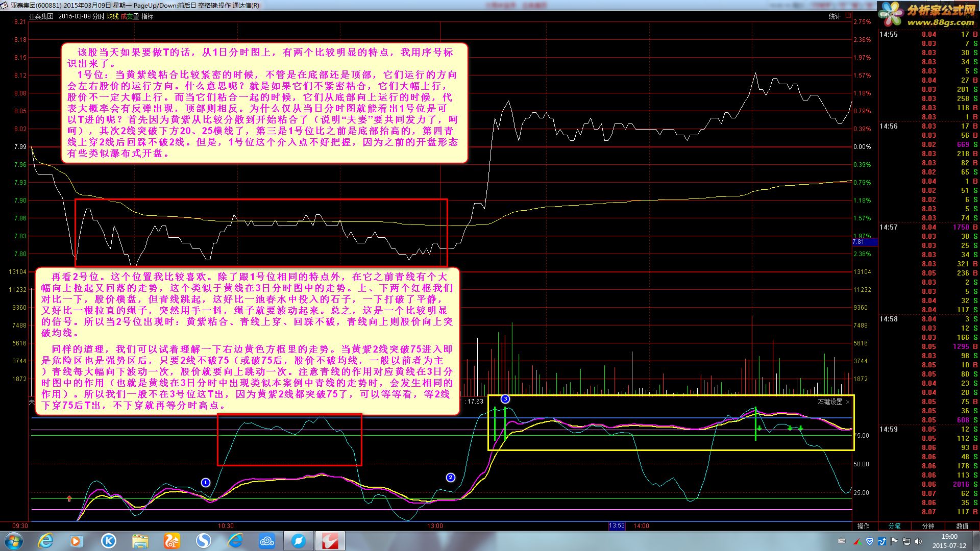
Task: Click the small red square next to 统计
Action: (x=849, y=16)
